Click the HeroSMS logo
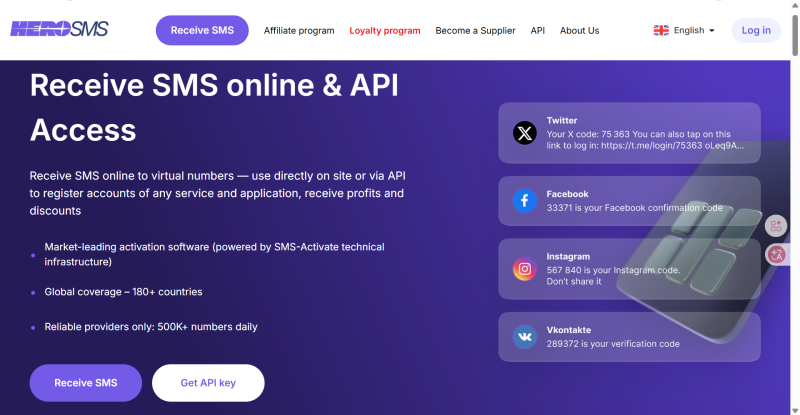800x415 pixels. click(59, 29)
